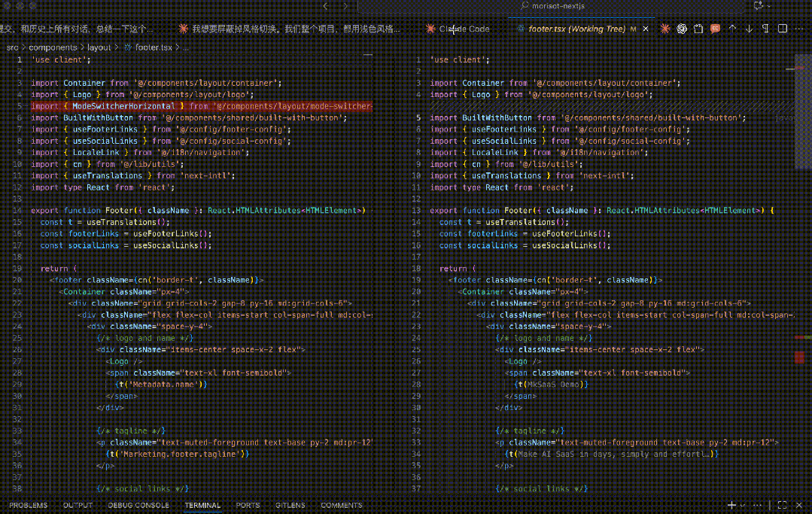The image size is (812, 514).
Task: Click line number 5 in the right pane
Action: pyautogui.click(x=418, y=117)
